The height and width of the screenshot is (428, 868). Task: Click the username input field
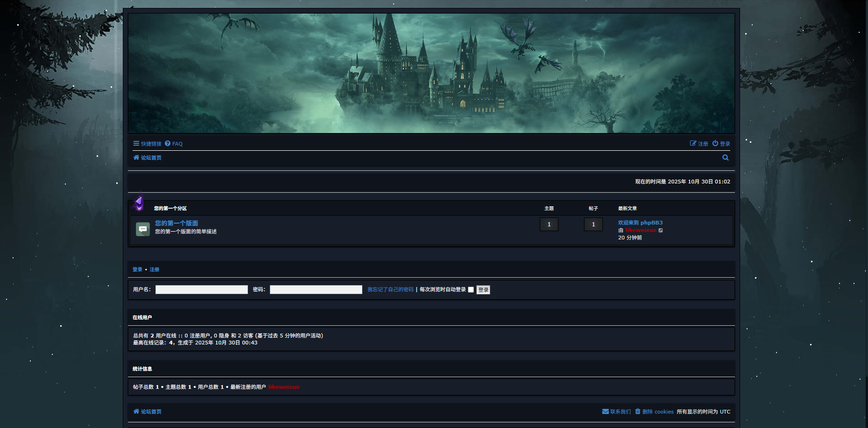point(201,290)
